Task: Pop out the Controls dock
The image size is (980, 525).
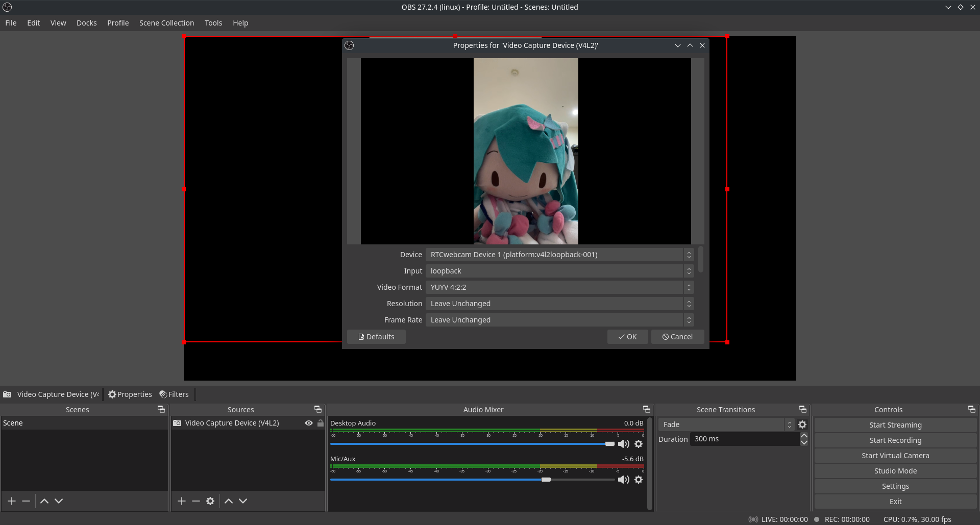Action: point(972,409)
